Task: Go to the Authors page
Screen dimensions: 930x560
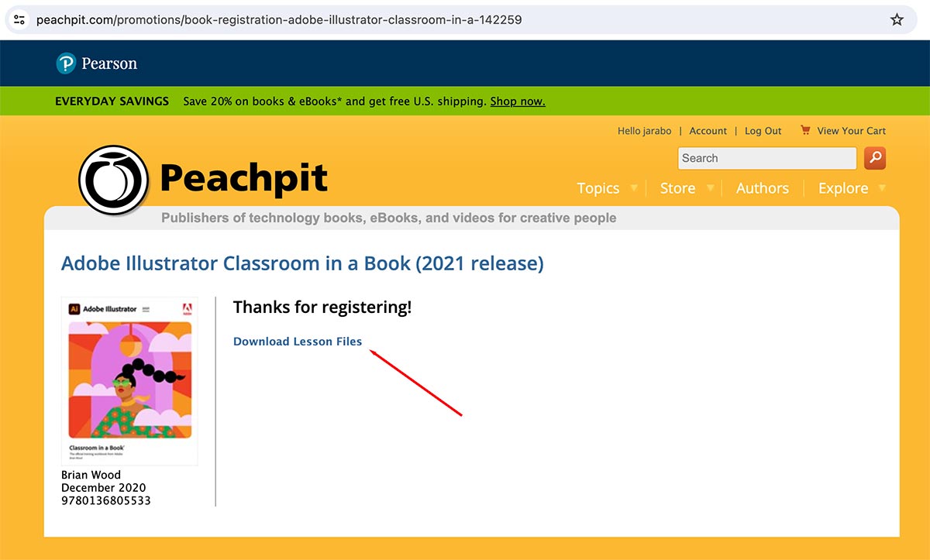Action: click(x=762, y=188)
